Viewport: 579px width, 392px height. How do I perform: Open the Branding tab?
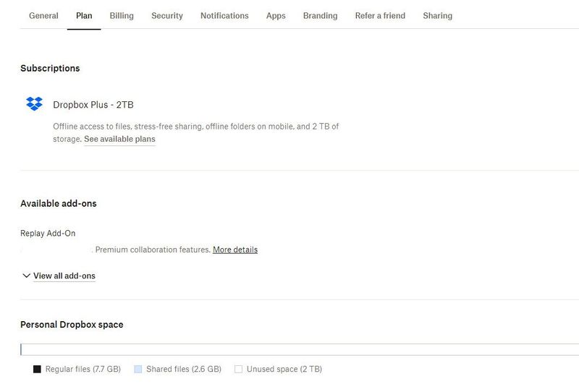point(320,15)
